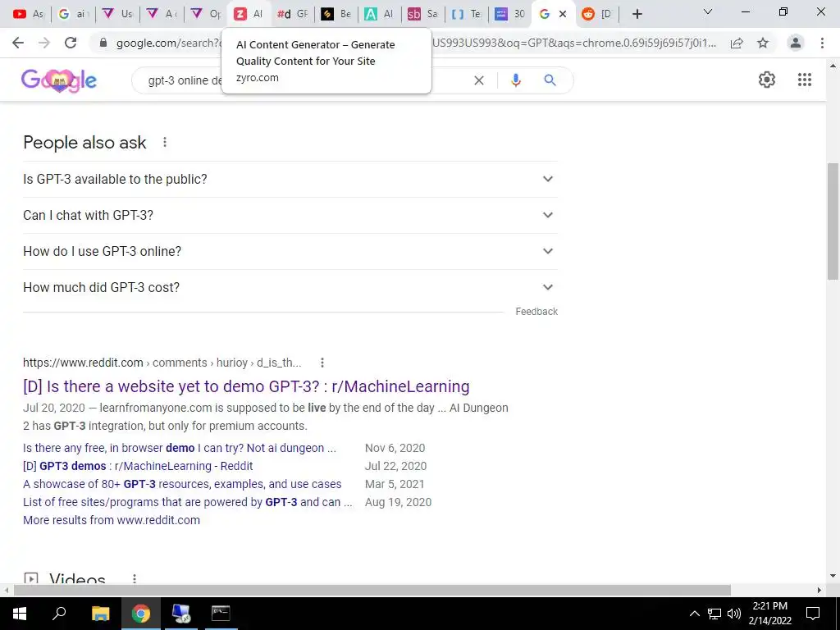
Task: View site info via lock icon
Action: coord(103,43)
